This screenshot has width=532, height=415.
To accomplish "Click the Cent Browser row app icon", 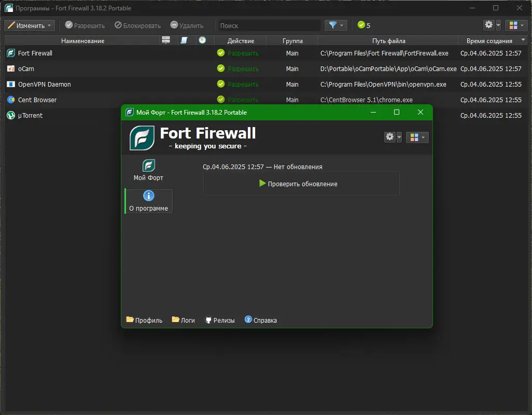I will click(x=11, y=100).
